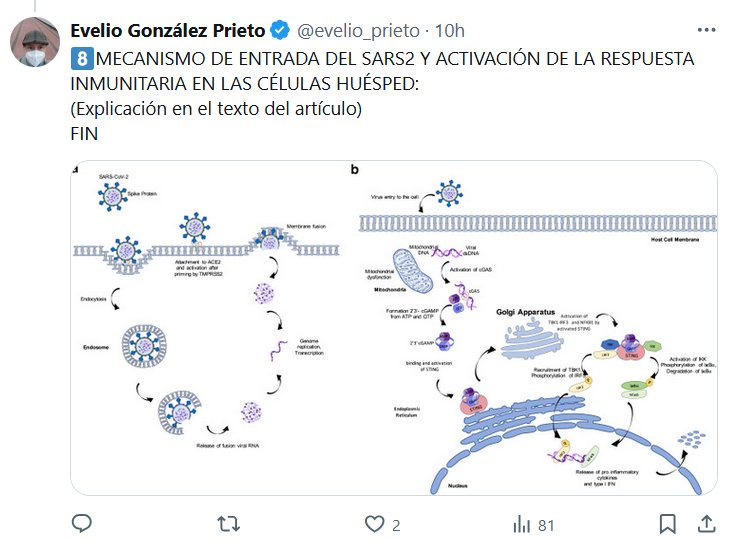Click the line "(Explicación en el texto del artículo)"
736x540 pixels.
click(215, 108)
